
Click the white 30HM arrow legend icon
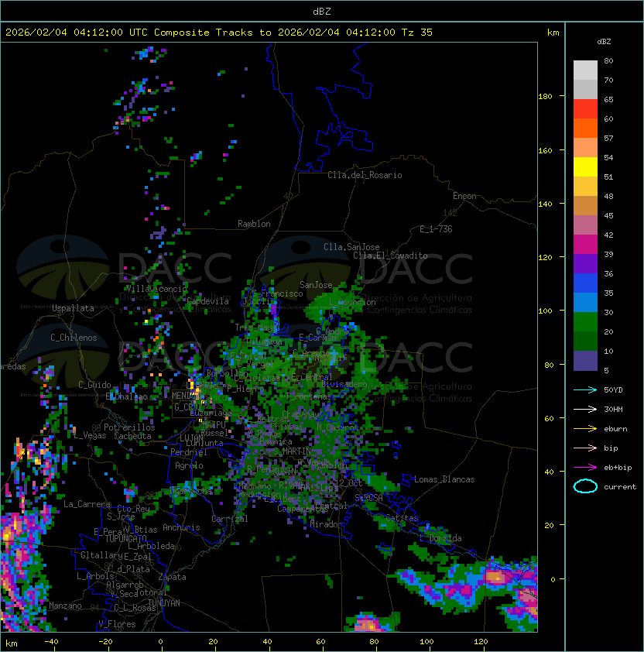(585, 409)
